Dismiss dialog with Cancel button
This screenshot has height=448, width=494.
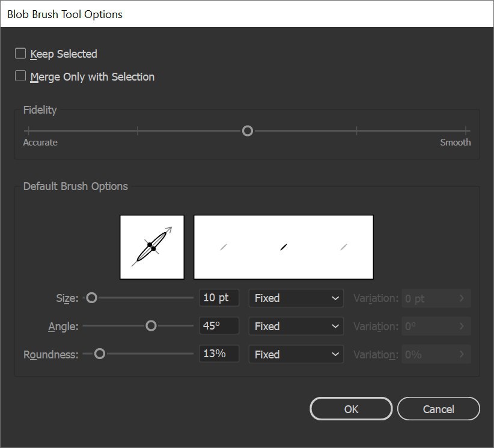click(439, 409)
